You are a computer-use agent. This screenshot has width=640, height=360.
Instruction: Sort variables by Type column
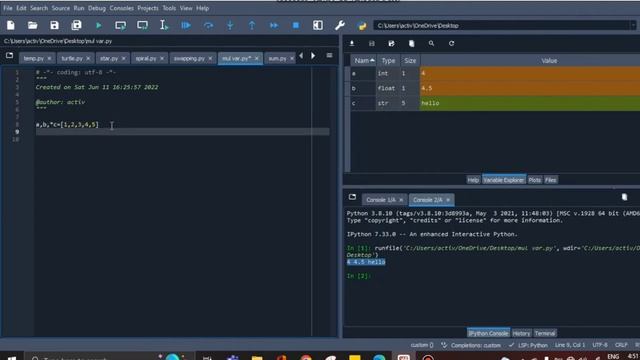(388, 60)
